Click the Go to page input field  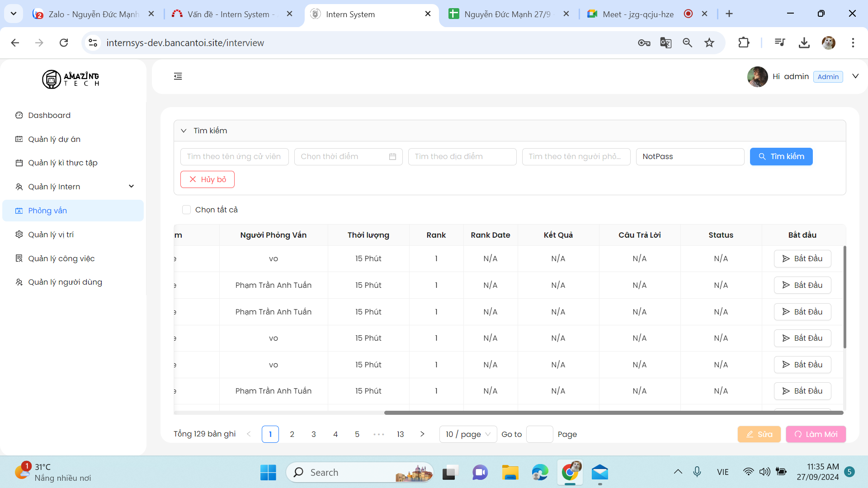coord(539,434)
